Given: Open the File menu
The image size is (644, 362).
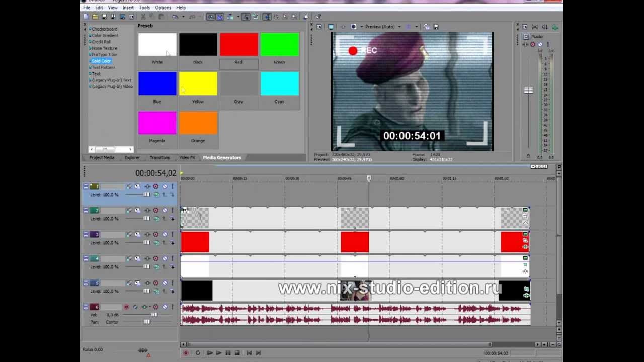Looking at the screenshot, I should [87, 8].
